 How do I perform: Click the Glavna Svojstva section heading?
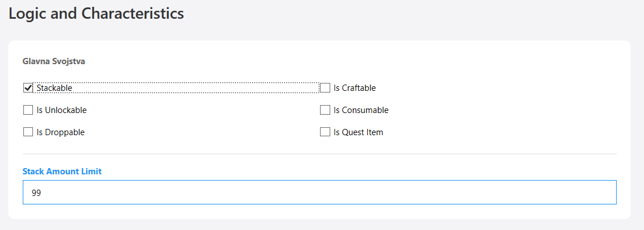[54, 61]
